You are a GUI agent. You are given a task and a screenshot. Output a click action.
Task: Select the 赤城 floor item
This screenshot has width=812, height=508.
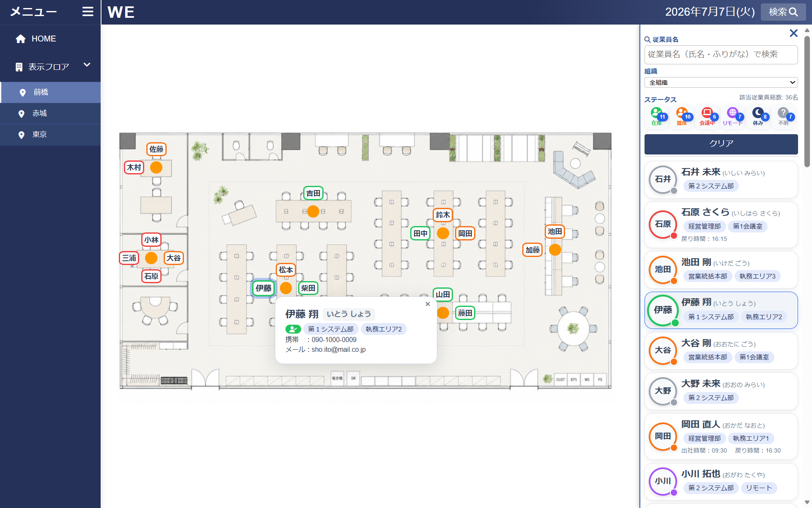(x=50, y=113)
